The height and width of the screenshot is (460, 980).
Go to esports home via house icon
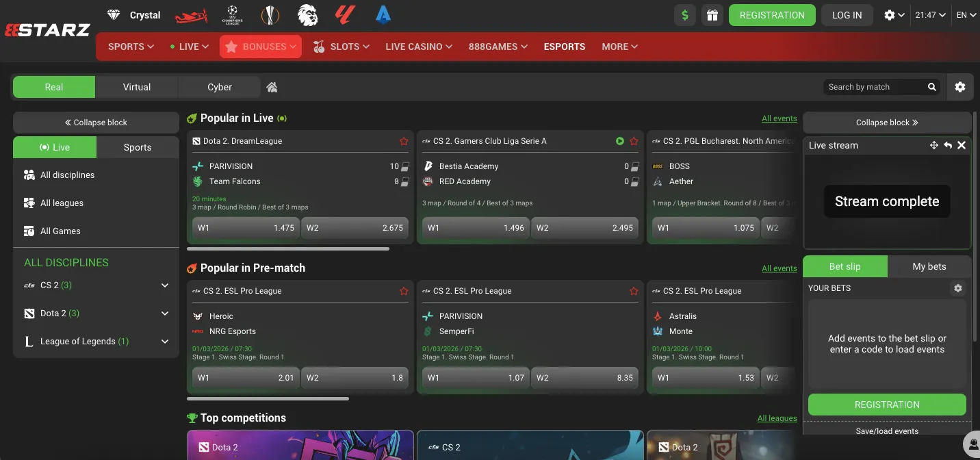click(272, 87)
